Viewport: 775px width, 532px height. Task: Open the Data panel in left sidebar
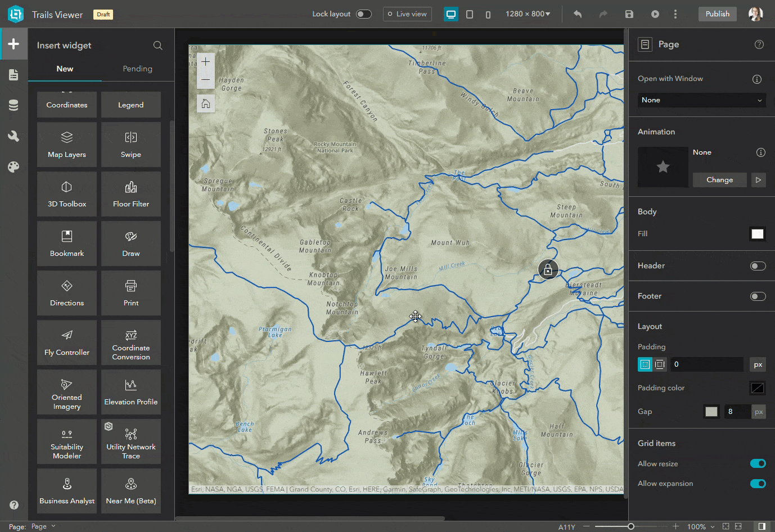click(13, 105)
